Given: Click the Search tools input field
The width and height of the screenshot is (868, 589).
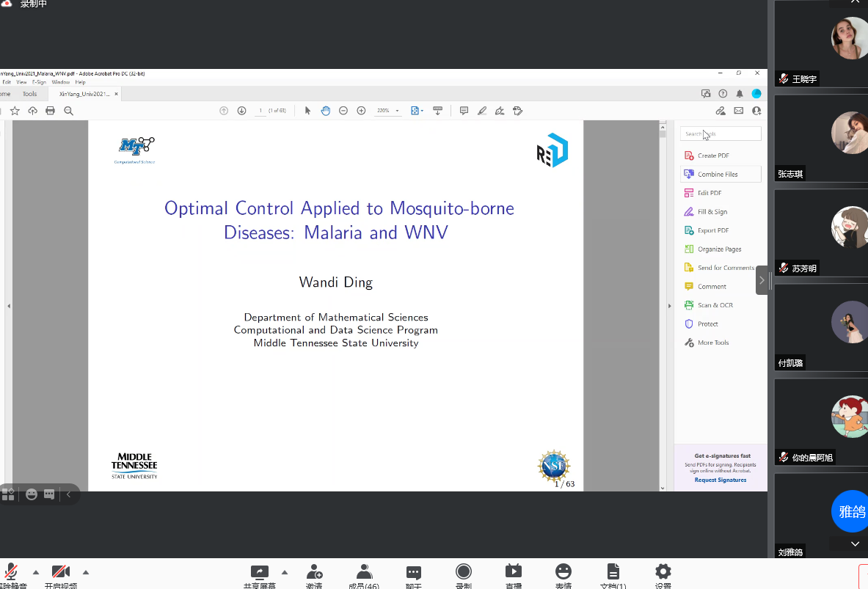Looking at the screenshot, I should point(721,133).
